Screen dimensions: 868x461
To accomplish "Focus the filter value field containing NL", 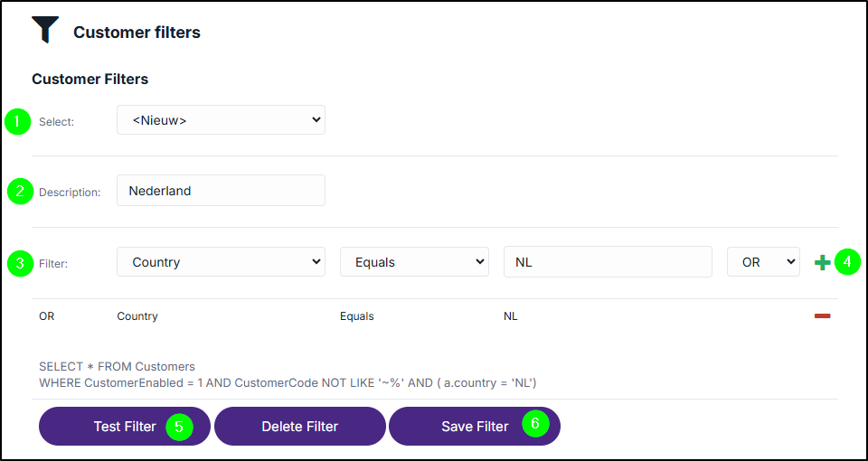I will click(x=608, y=262).
